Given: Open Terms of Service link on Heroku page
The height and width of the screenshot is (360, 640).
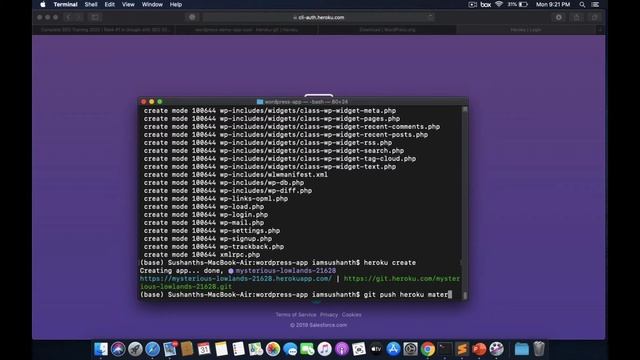Looking at the screenshot, I should click(296, 315).
